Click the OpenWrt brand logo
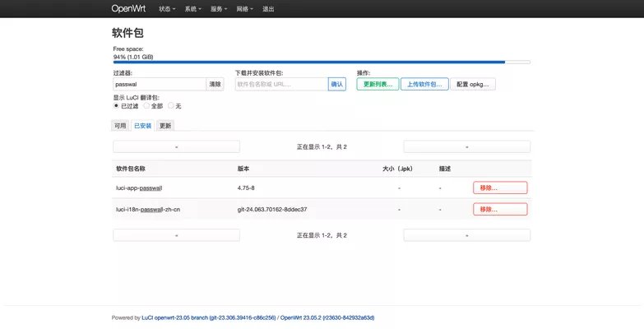 tap(129, 9)
